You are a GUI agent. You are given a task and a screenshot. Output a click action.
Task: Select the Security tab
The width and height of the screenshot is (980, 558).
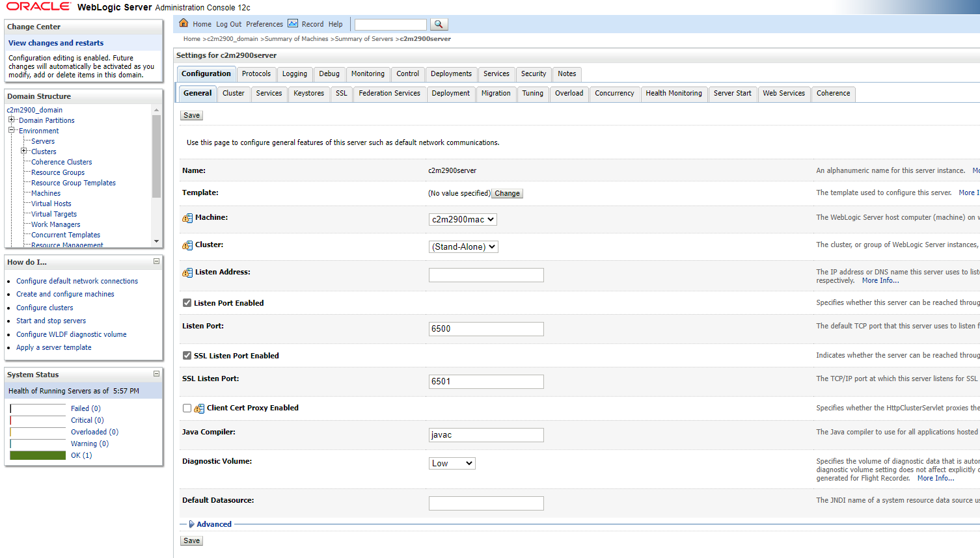(534, 74)
